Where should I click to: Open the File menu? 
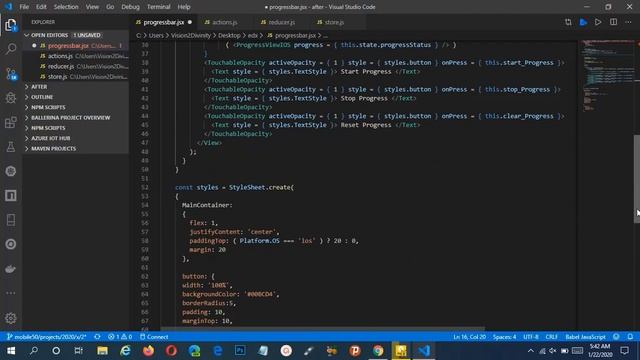24,7
